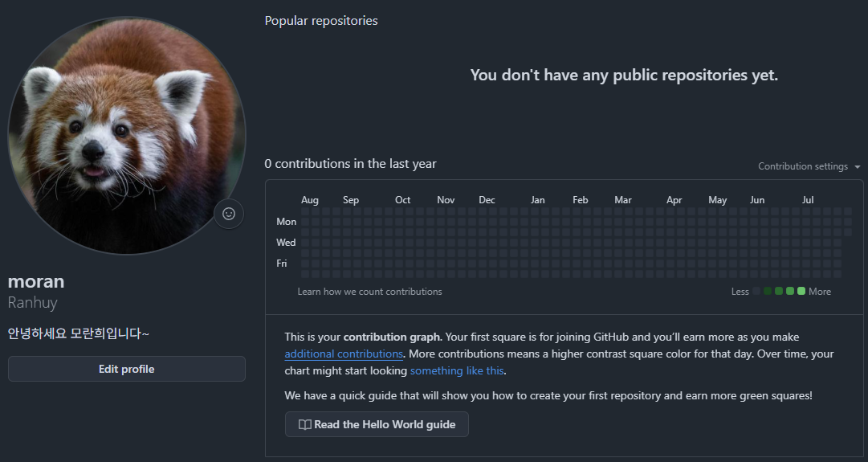868x462 pixels.
Task: Click the darkest green legend square
Action: click(768, 292)
